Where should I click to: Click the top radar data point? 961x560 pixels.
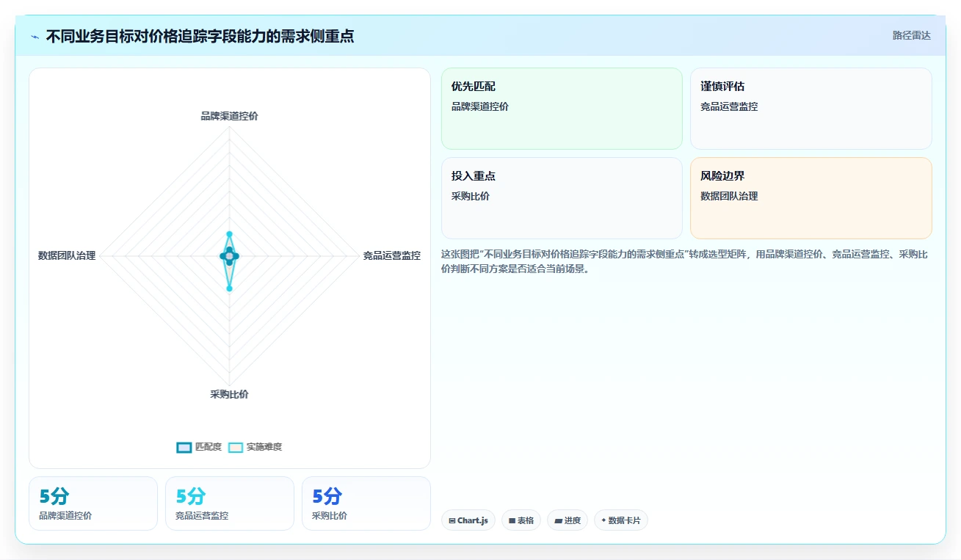[229, 234]
